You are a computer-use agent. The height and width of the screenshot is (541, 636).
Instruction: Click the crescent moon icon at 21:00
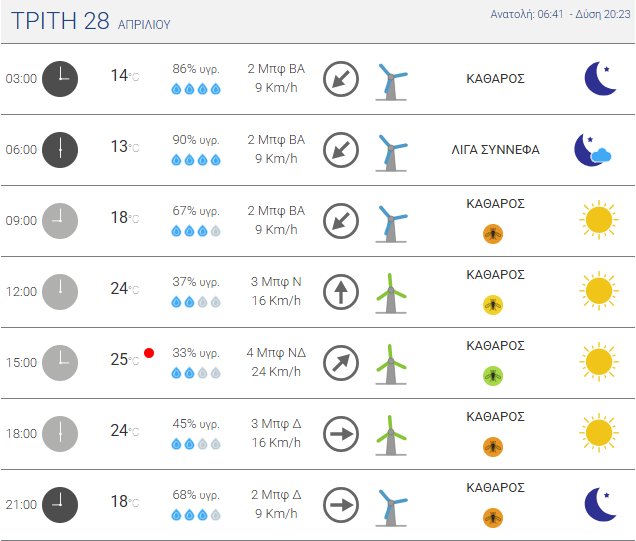599,504
